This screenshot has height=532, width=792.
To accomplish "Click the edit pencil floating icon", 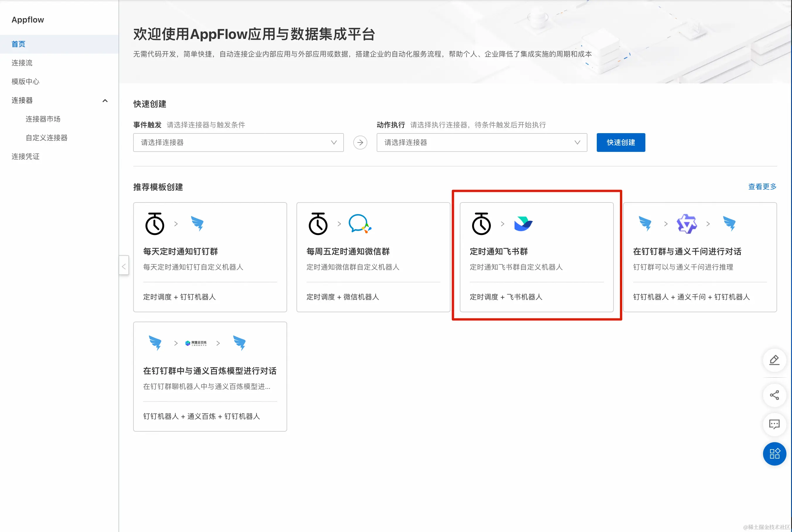I will click(x=774, y=360).
